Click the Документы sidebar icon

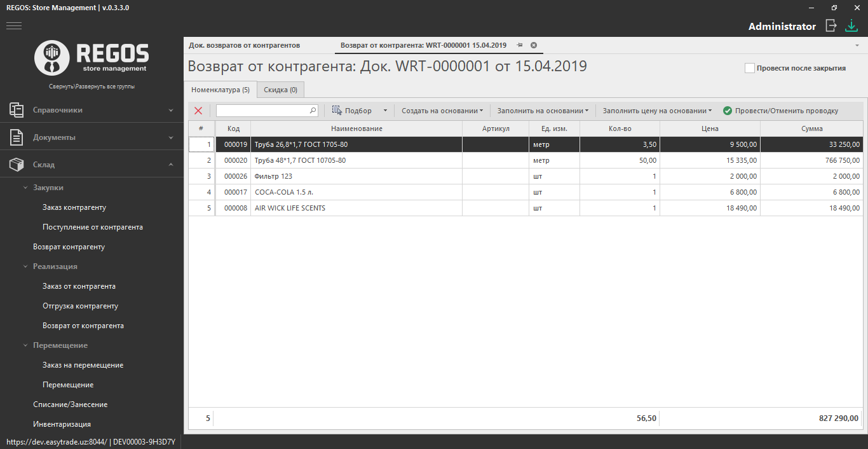tap(17, 137)
